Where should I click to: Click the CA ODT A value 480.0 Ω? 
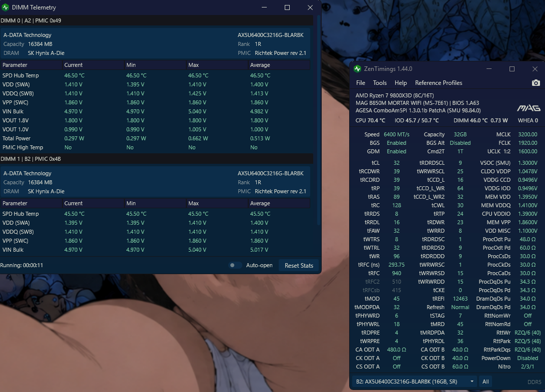[x=397, y=350]
